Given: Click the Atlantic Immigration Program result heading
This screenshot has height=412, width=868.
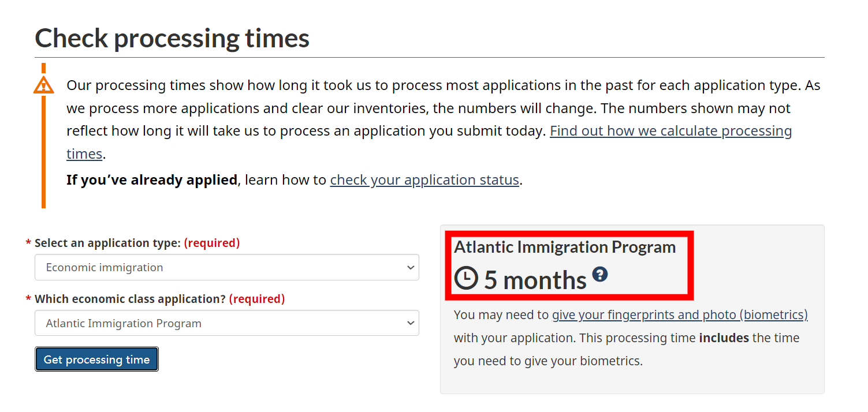Looking at the screenshot, I should click(x=564, y=248).
